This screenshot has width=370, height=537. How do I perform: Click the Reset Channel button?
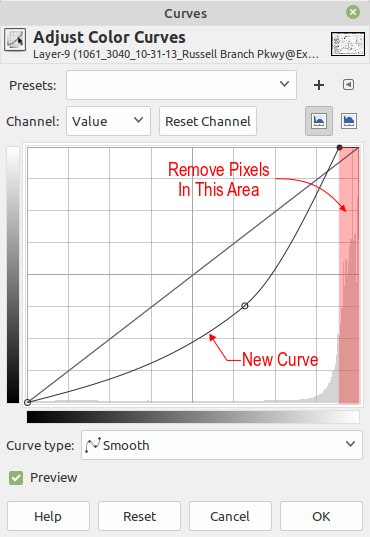(208, 121)
